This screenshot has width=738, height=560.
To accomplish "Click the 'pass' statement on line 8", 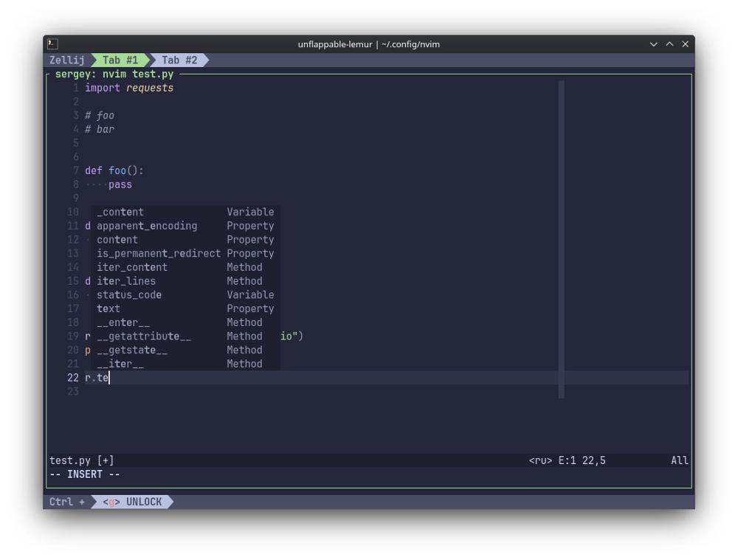I will pos(120,184).
